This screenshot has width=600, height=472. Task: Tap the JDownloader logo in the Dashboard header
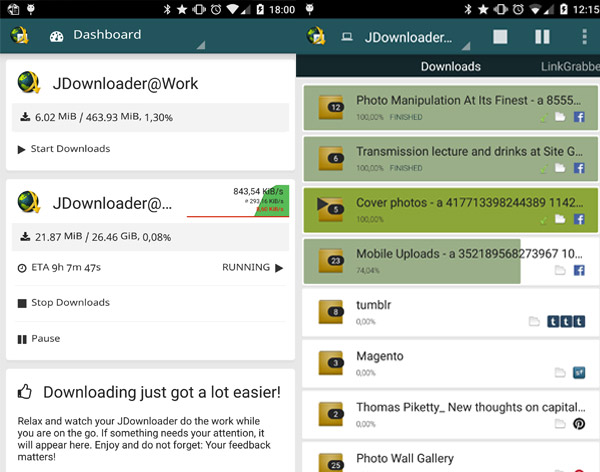[19, 35]
